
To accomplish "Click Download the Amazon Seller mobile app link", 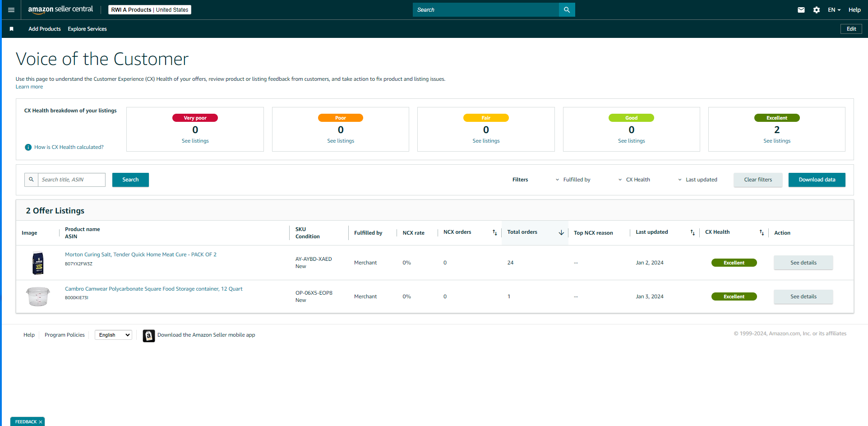I will [x=206, y=335].
